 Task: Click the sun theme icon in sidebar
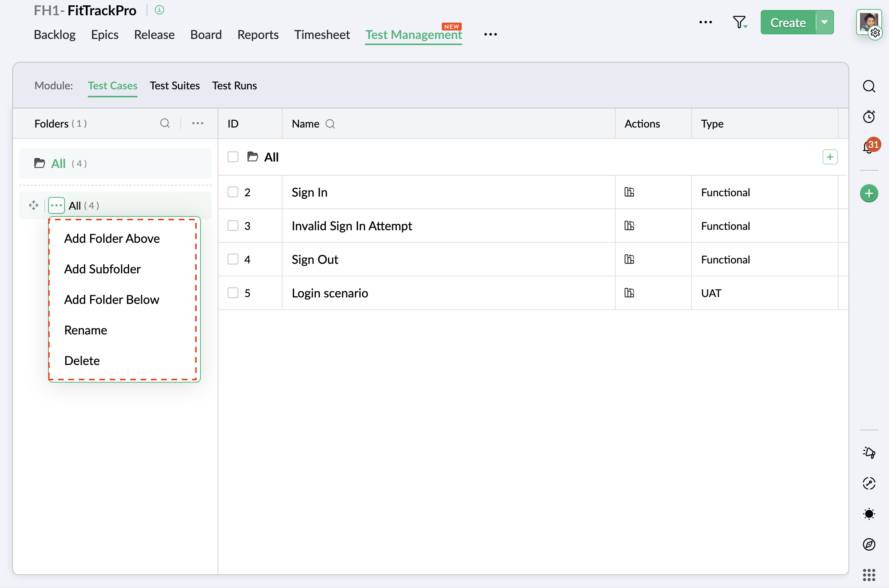point(869,514)
